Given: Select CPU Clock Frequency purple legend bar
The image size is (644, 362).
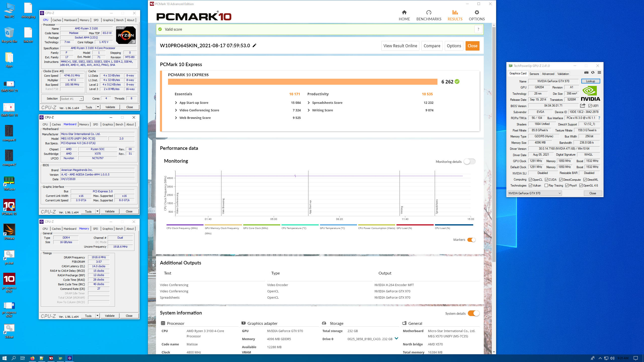Looking at the screenshot, I should click(185, 225).
